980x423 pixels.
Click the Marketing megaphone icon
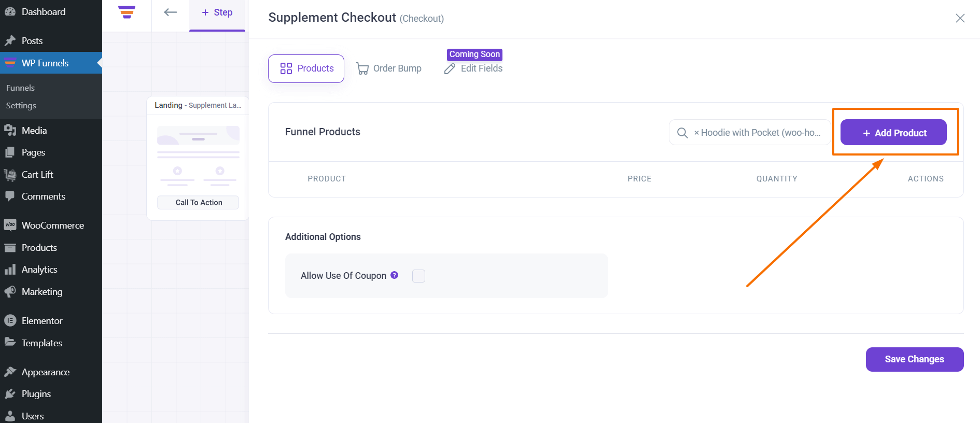pyautogui.click(x=10, y=291)
